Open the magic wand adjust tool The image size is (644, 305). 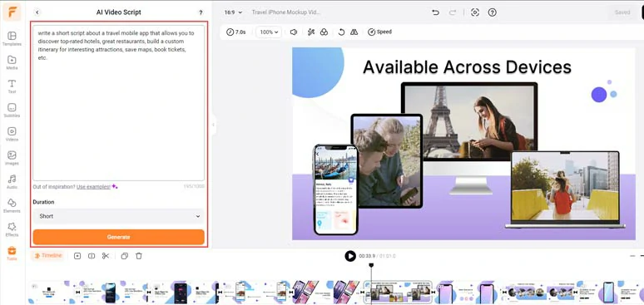311,32
